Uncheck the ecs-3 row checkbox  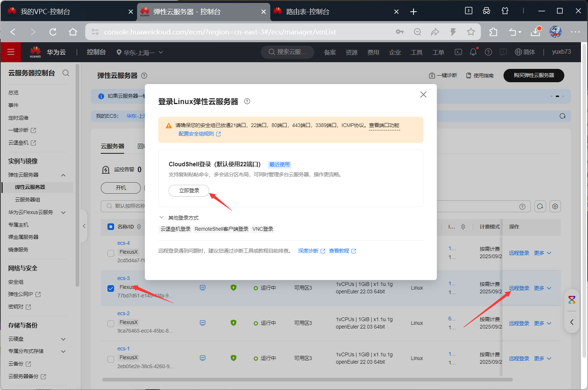[x=110, y=289]
